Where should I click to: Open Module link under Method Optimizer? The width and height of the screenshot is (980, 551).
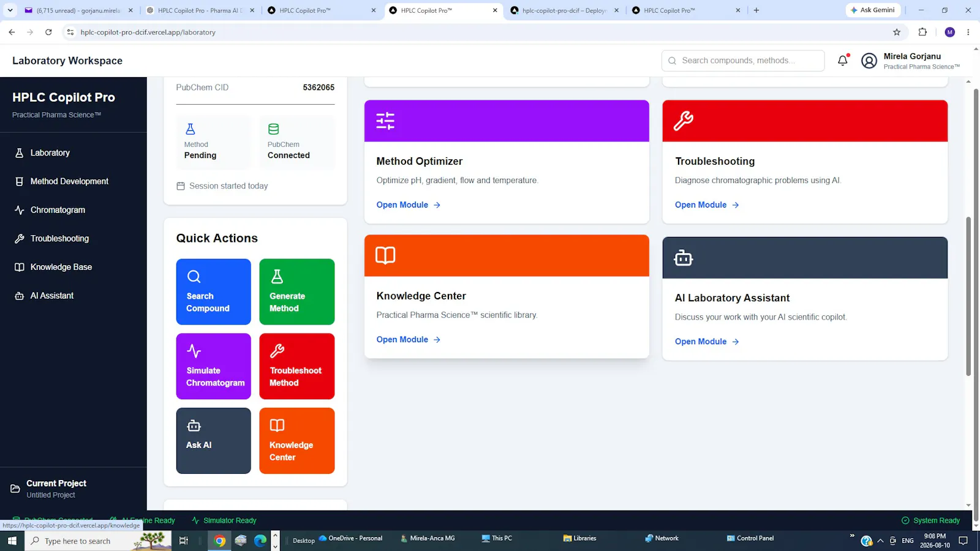coord(409,205)
